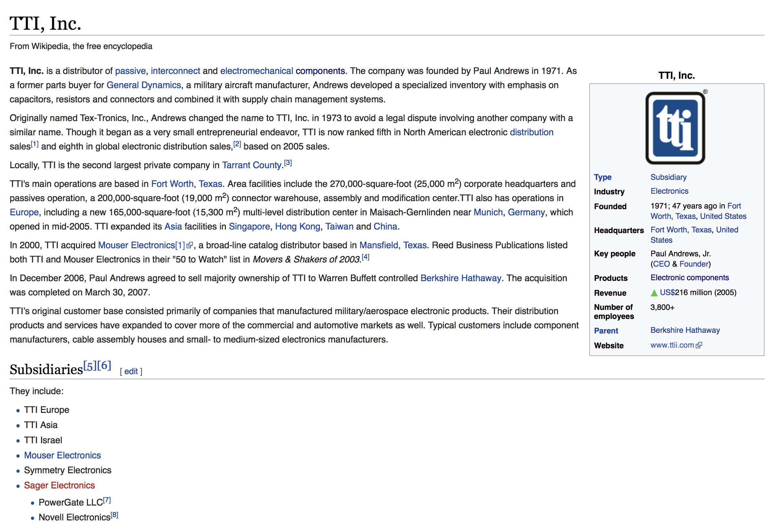Open Mouser Electronics[1] link in paragraph

(x=142, y=245)
